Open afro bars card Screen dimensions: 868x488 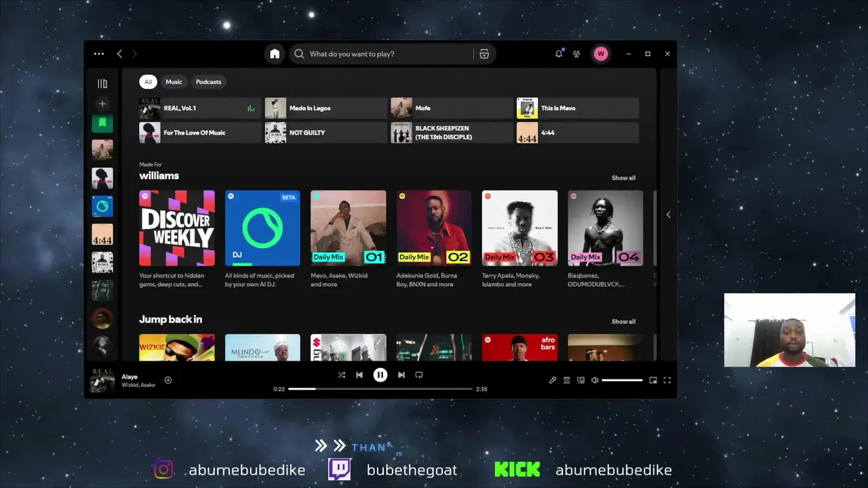tap(520, 348)
